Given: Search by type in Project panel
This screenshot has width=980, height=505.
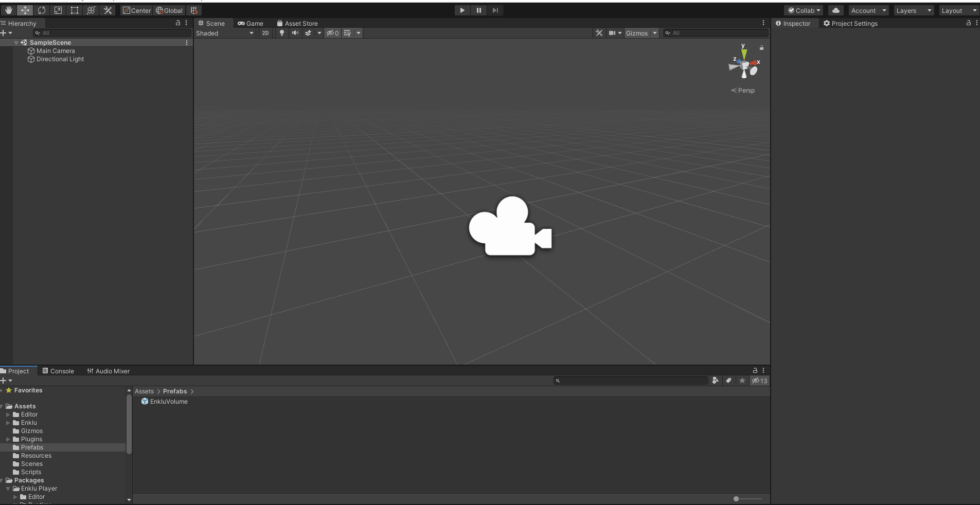Looking at the screenshot, I should [715, 381].
